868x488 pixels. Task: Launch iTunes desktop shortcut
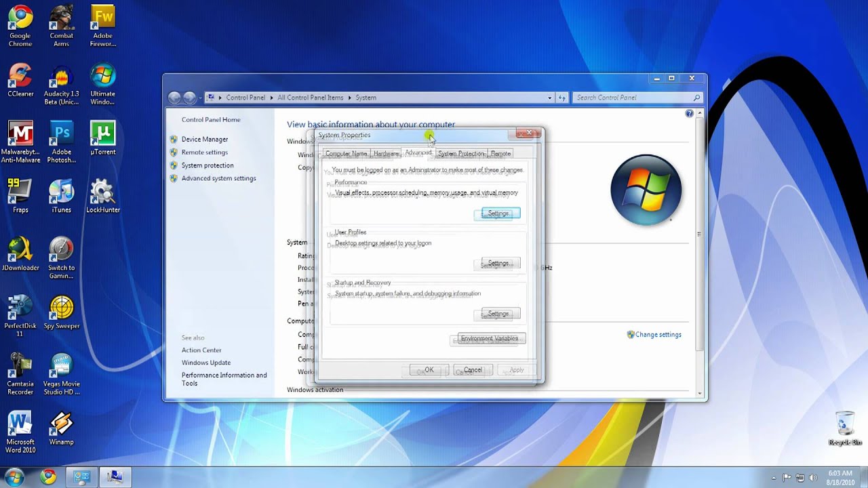[x=61, y=196]
